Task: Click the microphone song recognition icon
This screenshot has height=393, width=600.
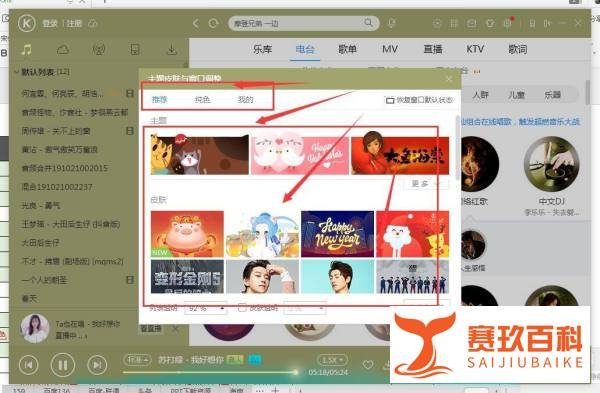Action: point(391,23)
